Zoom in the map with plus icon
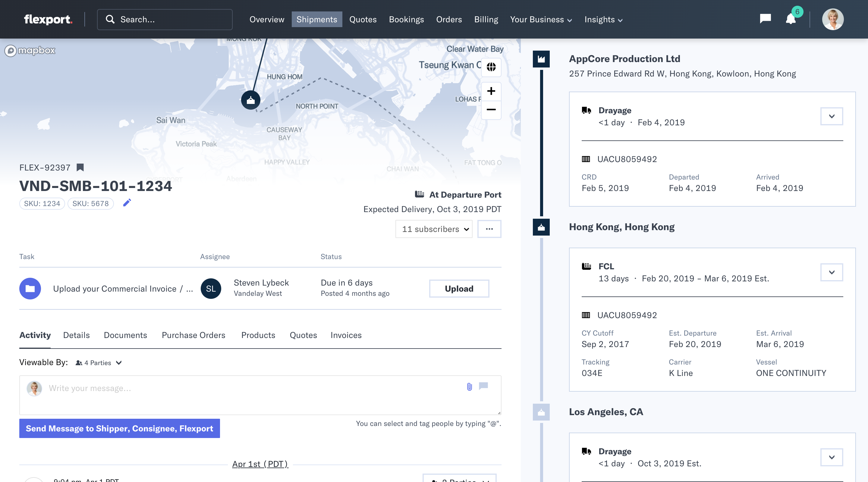The height and width of the screenshot is (482, 868). coord(491,91)
